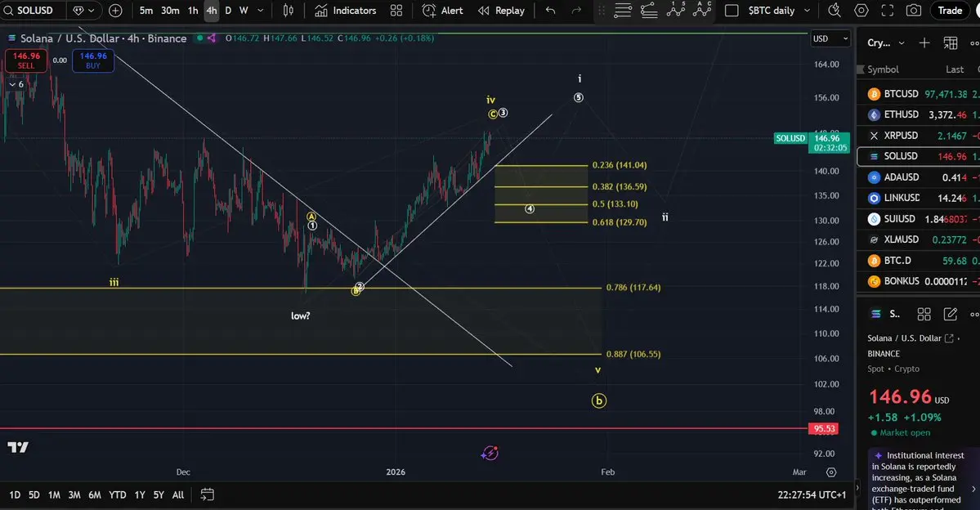
Task: Select BTCUSD in the watchlist
Action: coord(918,94)
